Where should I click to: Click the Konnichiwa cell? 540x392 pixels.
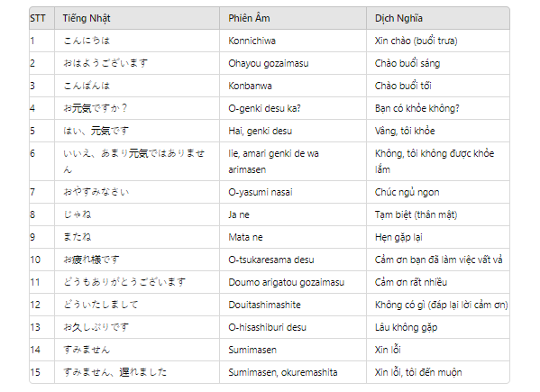(293, 41)
